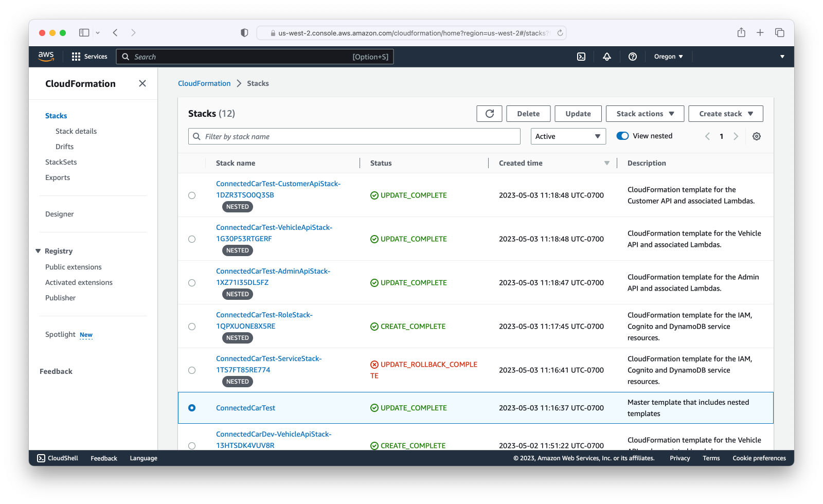Open Stack details in the sidebar

(x=76, y=131)
